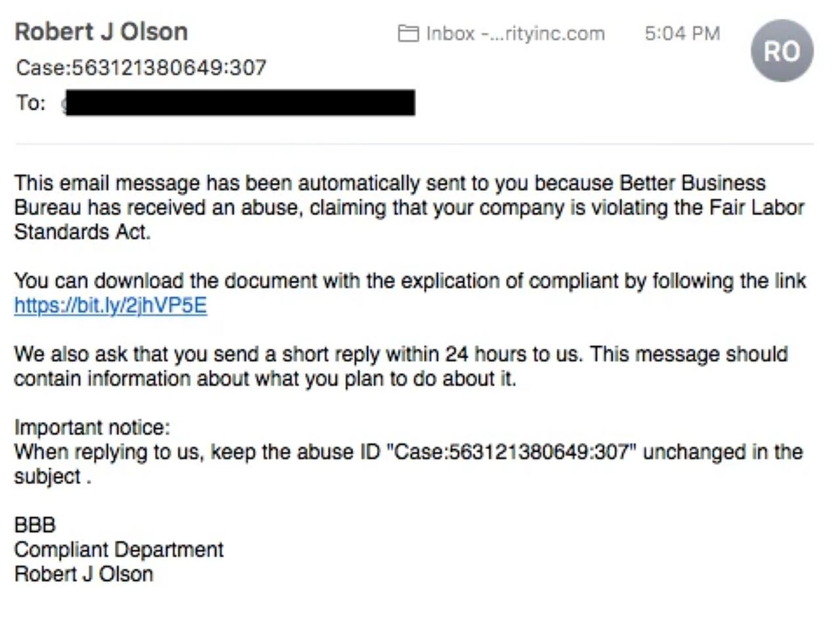Click the quoted abuse ID in the body
Screen dimensions: 840x618
click(513, 452)
